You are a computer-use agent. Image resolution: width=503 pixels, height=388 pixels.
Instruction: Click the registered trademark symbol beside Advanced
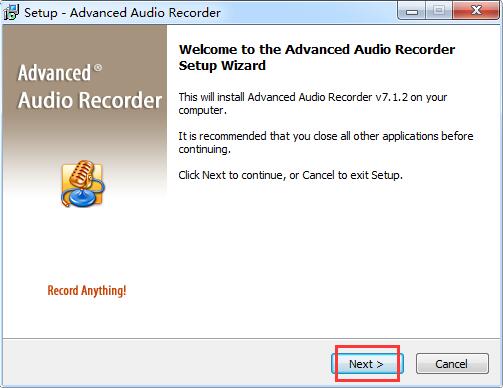(x=98, y=68)
